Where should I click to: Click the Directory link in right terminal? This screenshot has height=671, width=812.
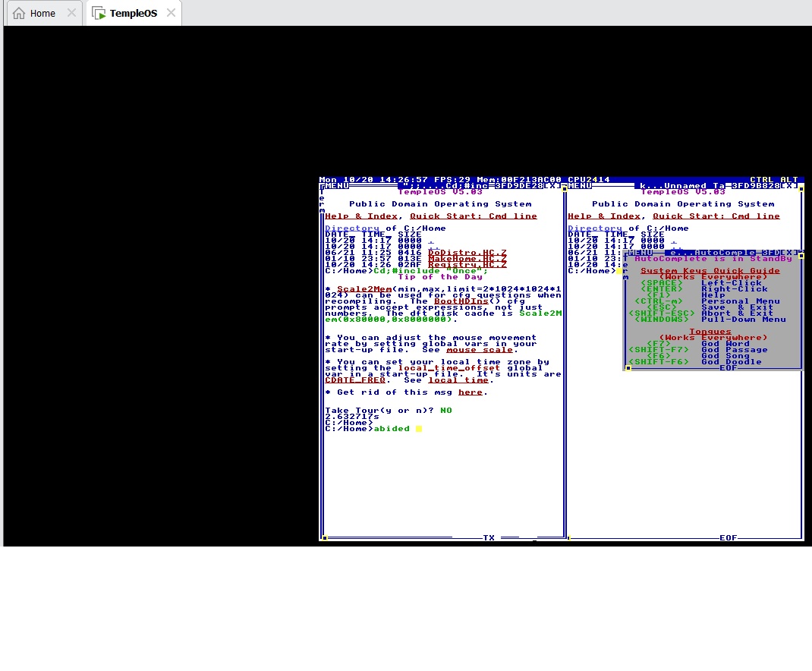coord(594,228)
